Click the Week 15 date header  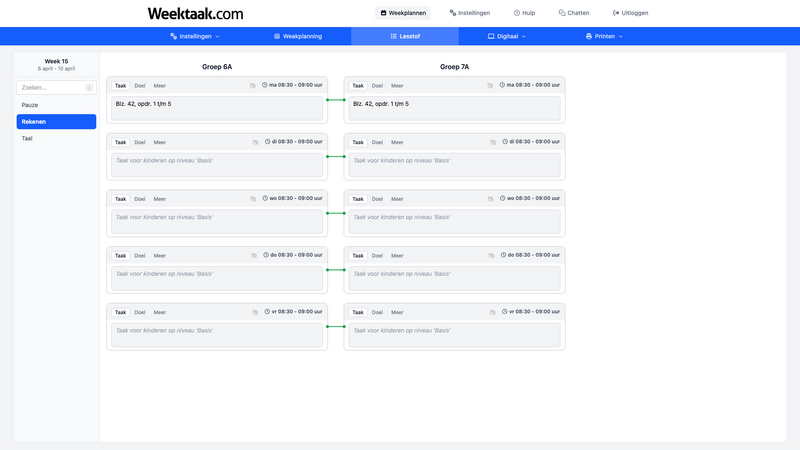point(56,64)
